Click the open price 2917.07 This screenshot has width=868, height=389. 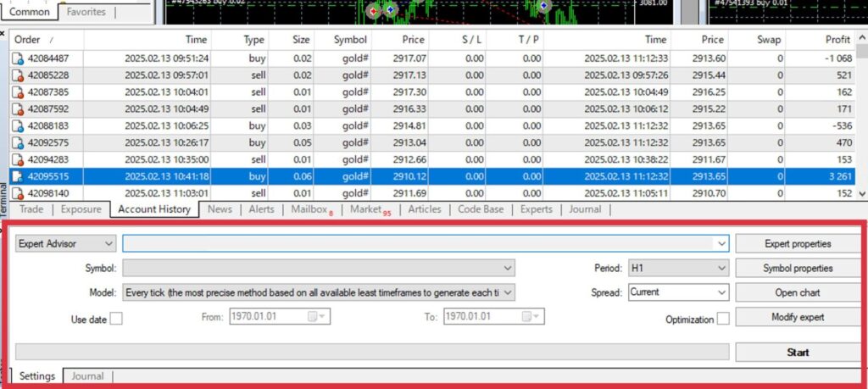pyautogui.click(x=409, y=58)
